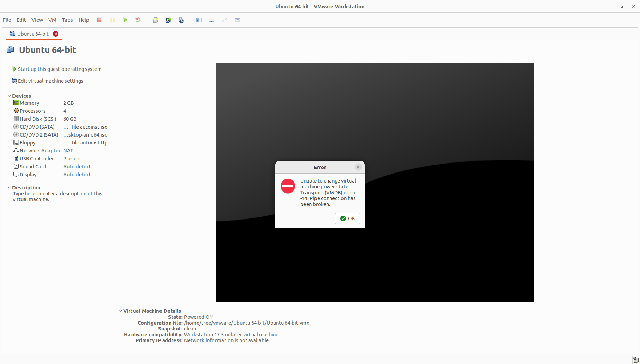Close the Error dialog with X button
This screenshot has height=364, width=640.
pos(358,167)
